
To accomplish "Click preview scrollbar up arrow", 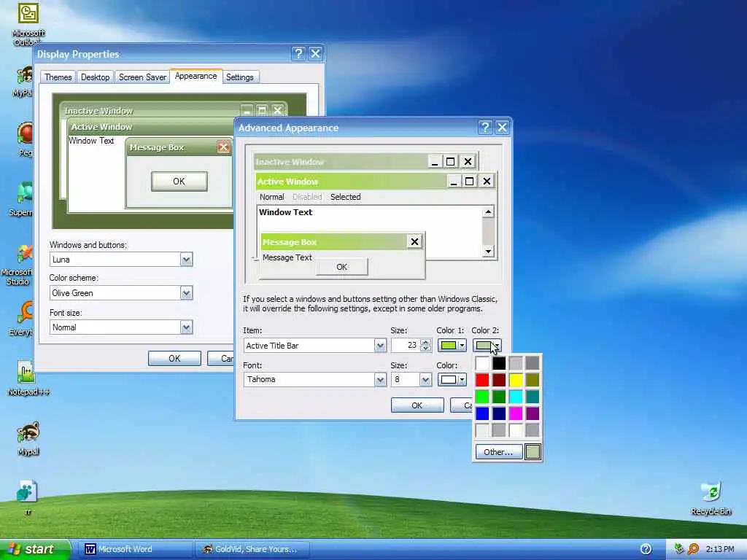I will click(488, 212).
